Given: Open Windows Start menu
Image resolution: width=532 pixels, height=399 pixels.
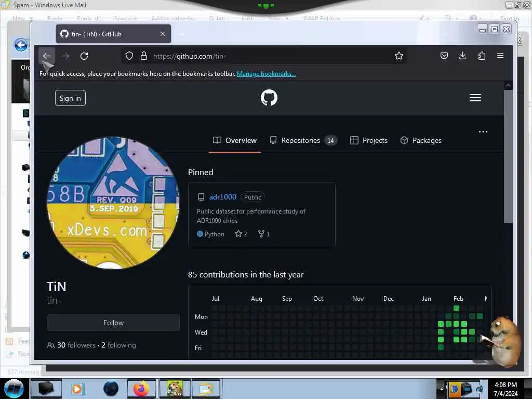Looking at the screenshot, I should [x=14, y=389].
